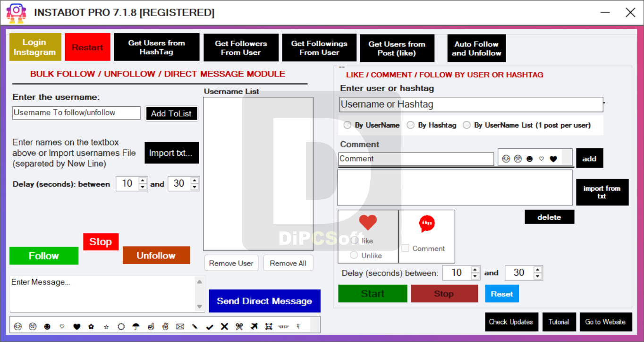Image resolution: width=644 pixels, height=342 pixels.
Task: Click Remove All below the username list
Action: coord(288,263)
